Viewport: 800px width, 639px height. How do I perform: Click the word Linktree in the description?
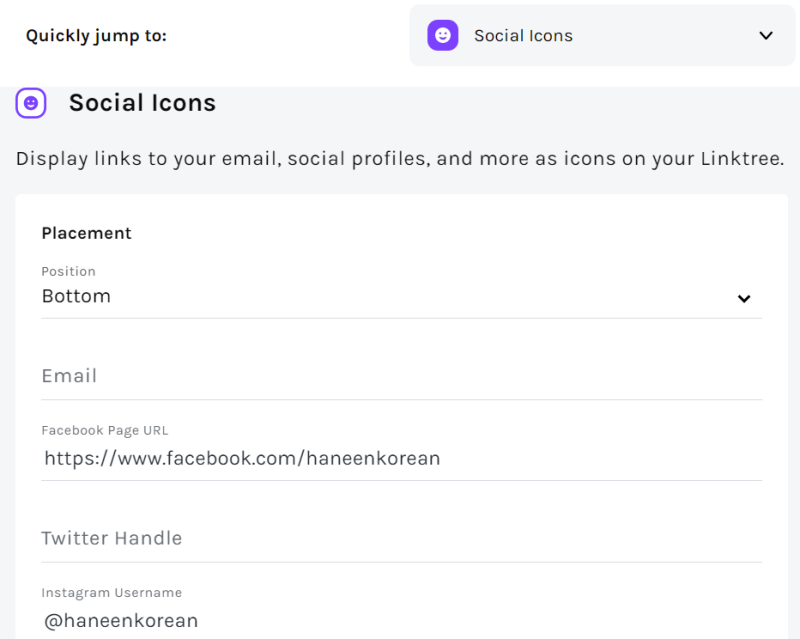pos(741,159)
